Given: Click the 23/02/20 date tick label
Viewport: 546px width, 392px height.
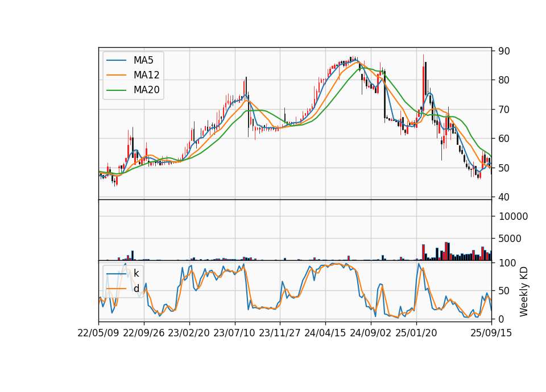Looking at the screenshot, I should click(x=189, y=333).
